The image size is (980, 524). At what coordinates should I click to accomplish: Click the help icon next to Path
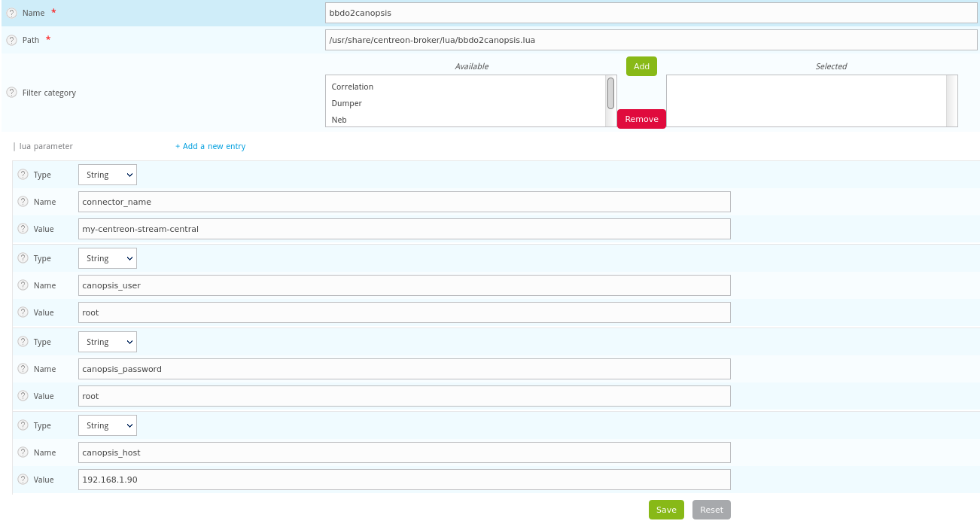tap(11, 40)
